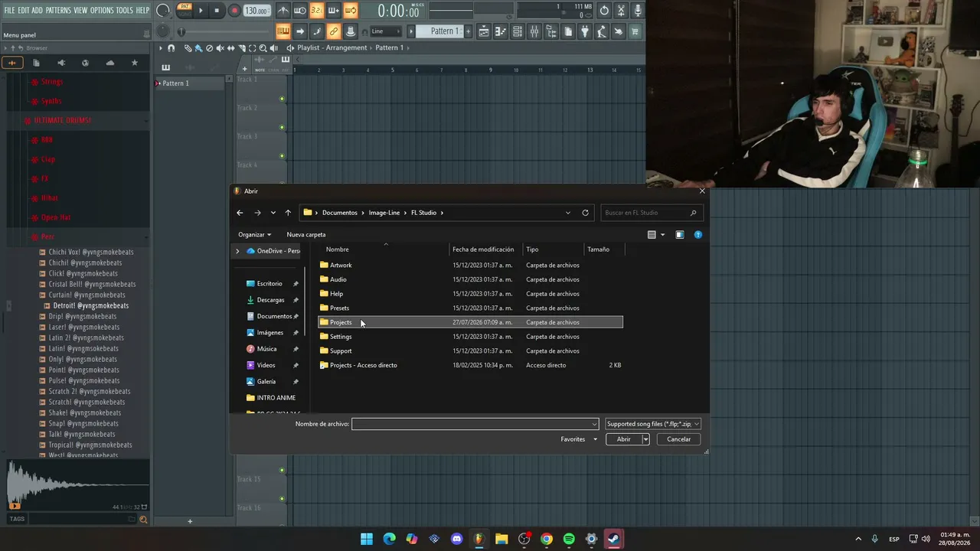The width and height of the screenshot is (980, 551).
Task: Open the Line snap dropdown
Action: [385, 31]
